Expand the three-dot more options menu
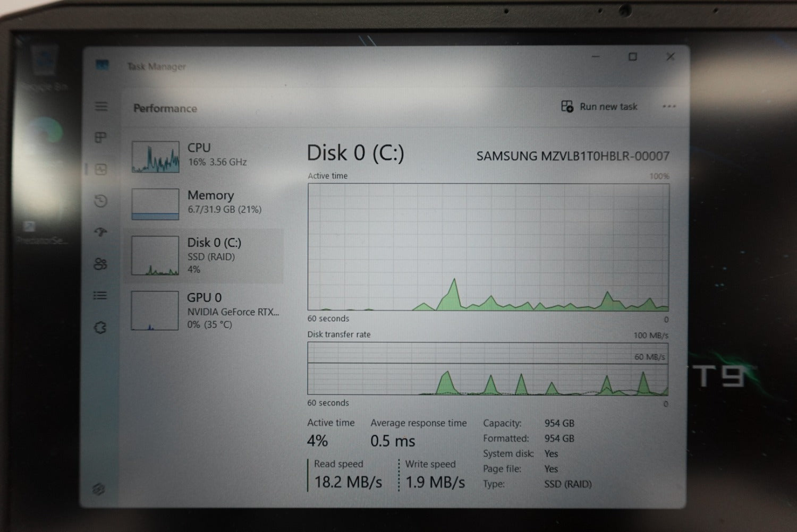The width and height of the screenshot is (797, 532). pyautogui.click(x=669, y=106)
